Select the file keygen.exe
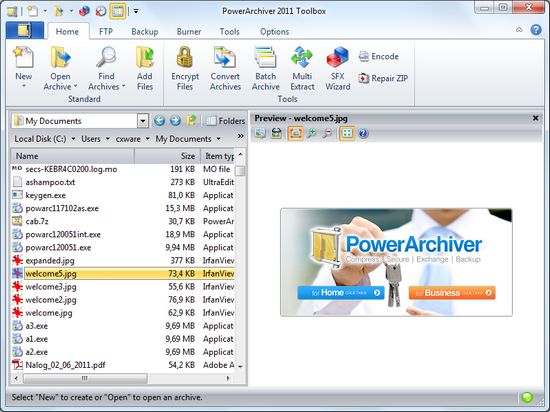Image resolution: width=550 pixels, height=412 pixels. [123, 195]
